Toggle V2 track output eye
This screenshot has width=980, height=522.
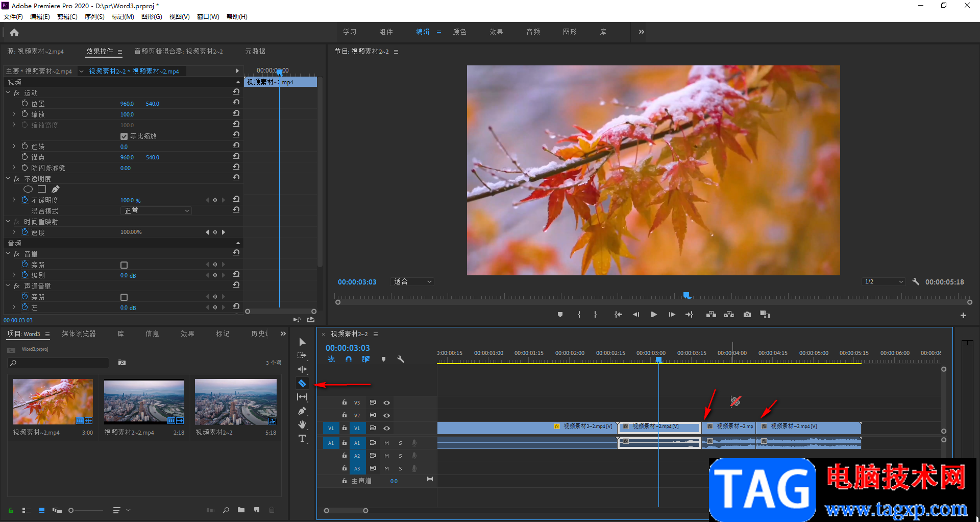tap(386, 415)
